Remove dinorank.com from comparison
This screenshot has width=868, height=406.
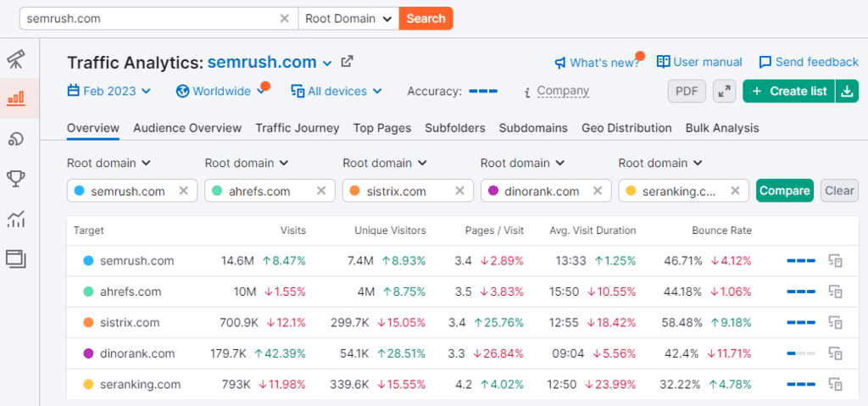tap(598, 191)
